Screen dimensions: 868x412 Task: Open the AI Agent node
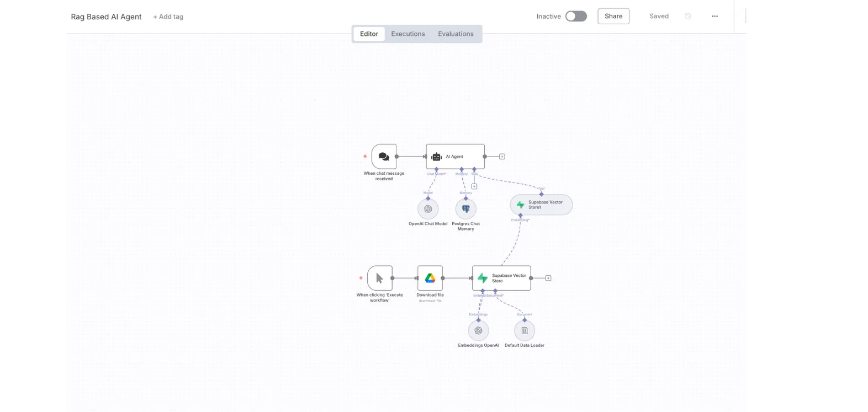tap(455, 157)
